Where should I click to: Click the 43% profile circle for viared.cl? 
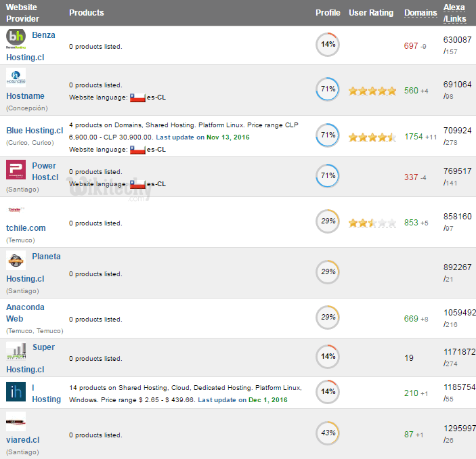(328, 433)
